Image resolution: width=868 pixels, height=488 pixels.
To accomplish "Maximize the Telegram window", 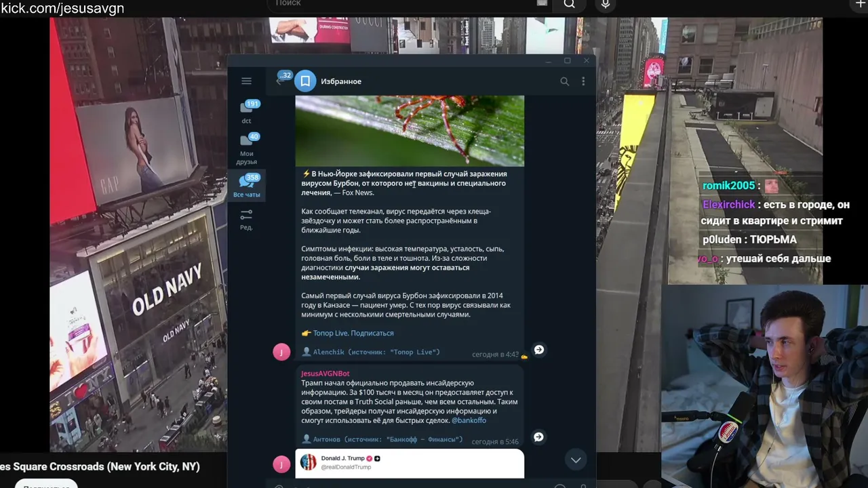I will coord(568,61).
